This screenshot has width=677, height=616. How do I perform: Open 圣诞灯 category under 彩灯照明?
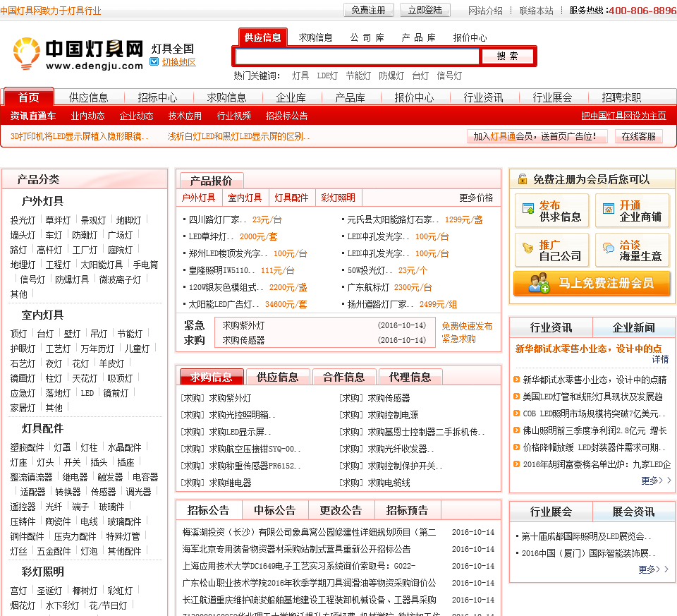coord(49,591)
